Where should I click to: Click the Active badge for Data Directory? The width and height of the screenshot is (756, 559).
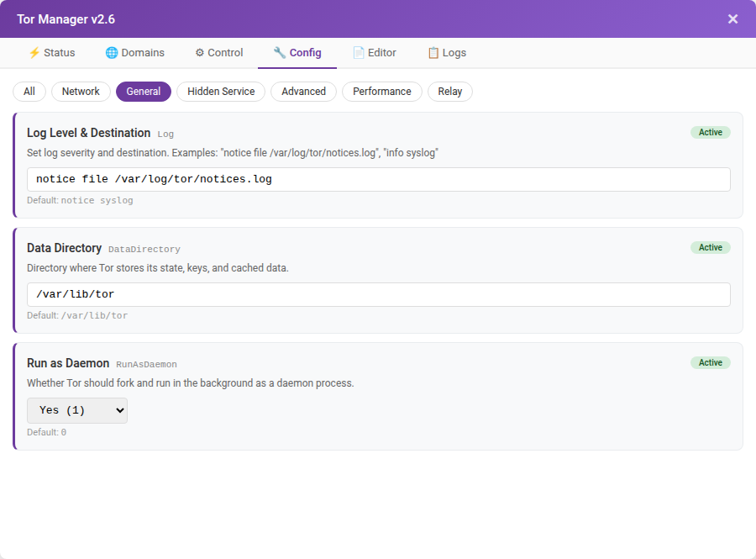click(x=710, y=247)
